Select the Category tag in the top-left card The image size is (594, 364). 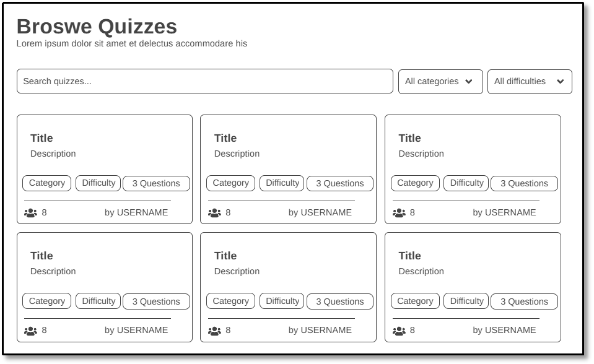click(47, 183)
